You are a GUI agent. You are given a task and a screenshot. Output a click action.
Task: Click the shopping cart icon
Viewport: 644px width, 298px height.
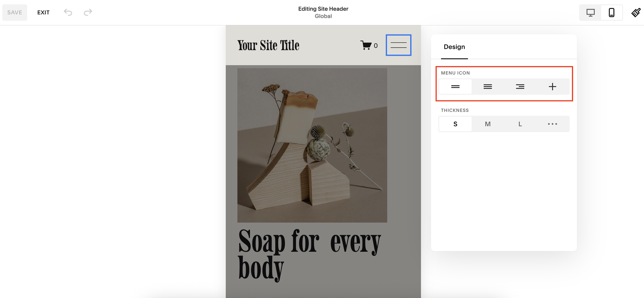366,45
